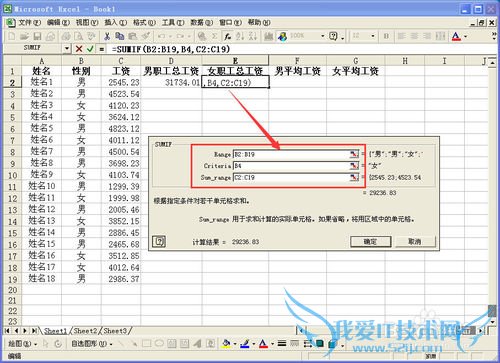Click the green check enter formula button
The height and width of the screenshot is (363, 500).
point(90,49)
